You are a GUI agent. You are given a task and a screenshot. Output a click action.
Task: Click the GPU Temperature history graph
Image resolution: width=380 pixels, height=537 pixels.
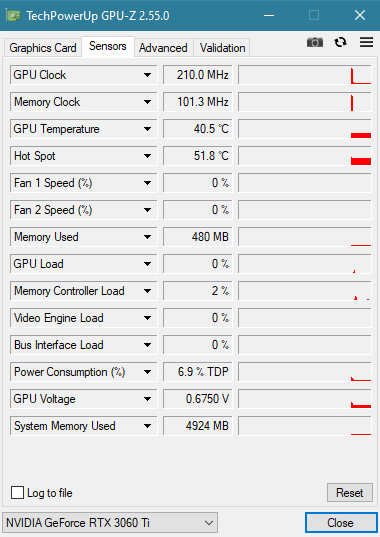pyautogui.click(x=305, y=129)
